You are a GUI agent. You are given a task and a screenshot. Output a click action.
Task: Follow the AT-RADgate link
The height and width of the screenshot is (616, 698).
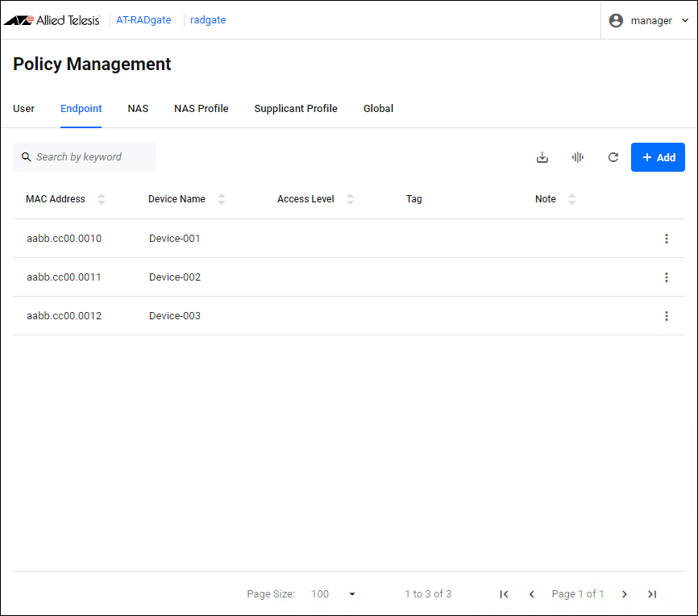click(143, 20)
